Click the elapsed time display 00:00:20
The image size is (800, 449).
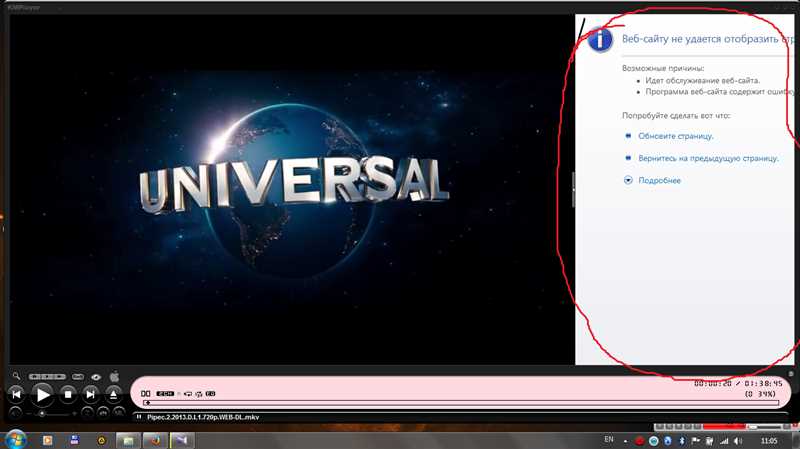coord(713,383)
